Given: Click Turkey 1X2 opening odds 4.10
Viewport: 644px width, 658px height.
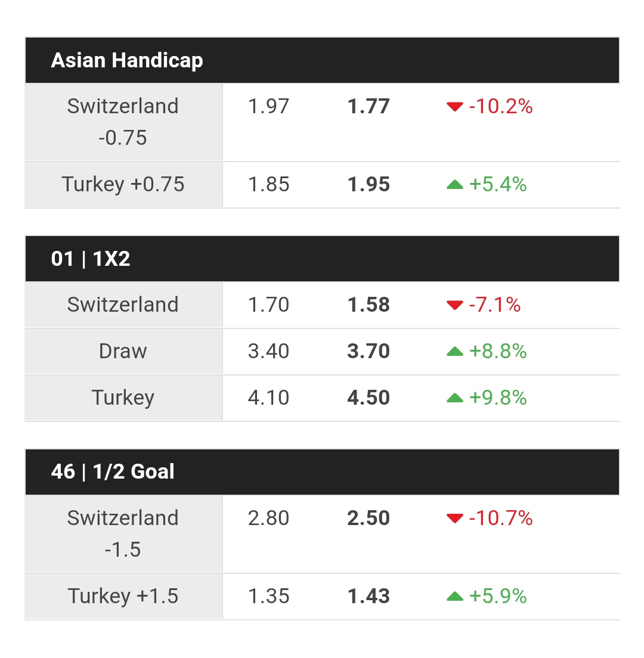Looking at the screenshot, I should (x=268, y=398).
